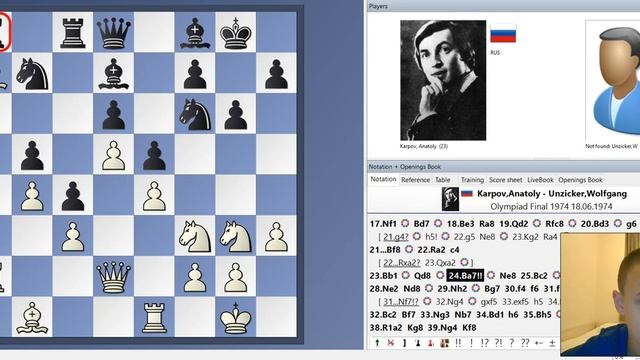Click the white king on g1
640x360 pixels.
pos(236,318)
